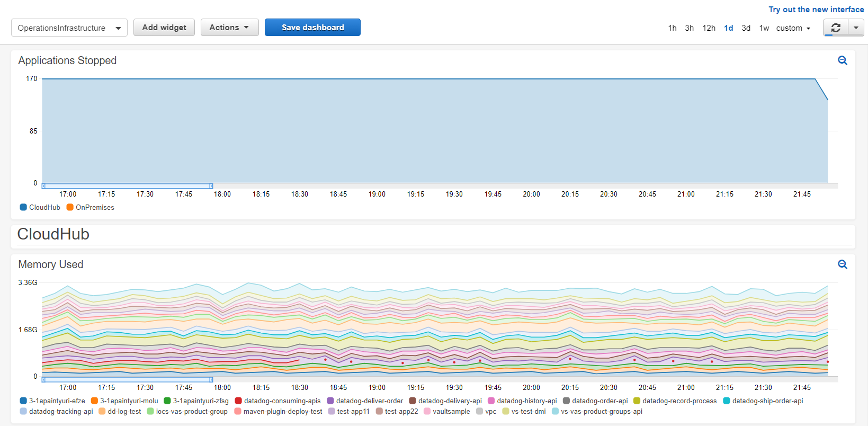
Task: Toggle datadog-order-api legend entry
Action: click(x=595, y=401)
